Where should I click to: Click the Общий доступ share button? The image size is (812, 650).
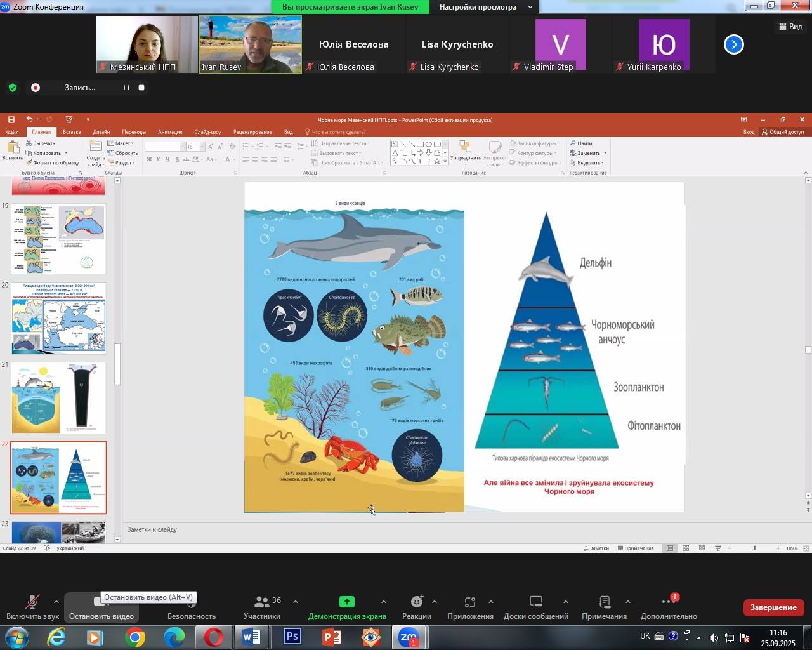[782, 132]
